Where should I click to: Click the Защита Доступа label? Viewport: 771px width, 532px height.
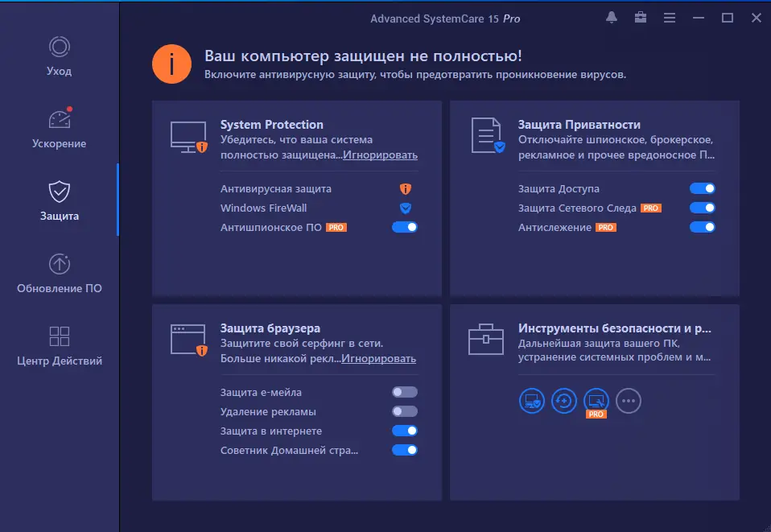[559, 189]
